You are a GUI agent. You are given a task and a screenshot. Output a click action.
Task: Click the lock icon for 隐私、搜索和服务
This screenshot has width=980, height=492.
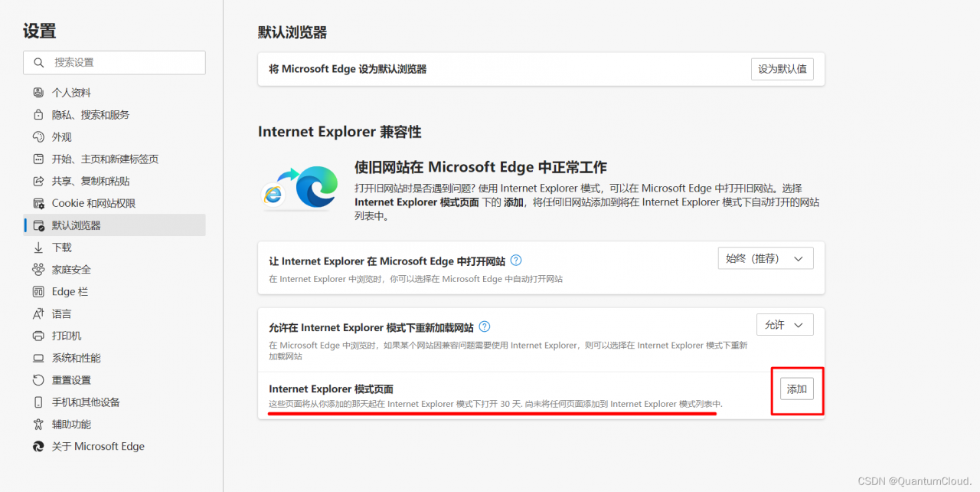pos(38,115)
